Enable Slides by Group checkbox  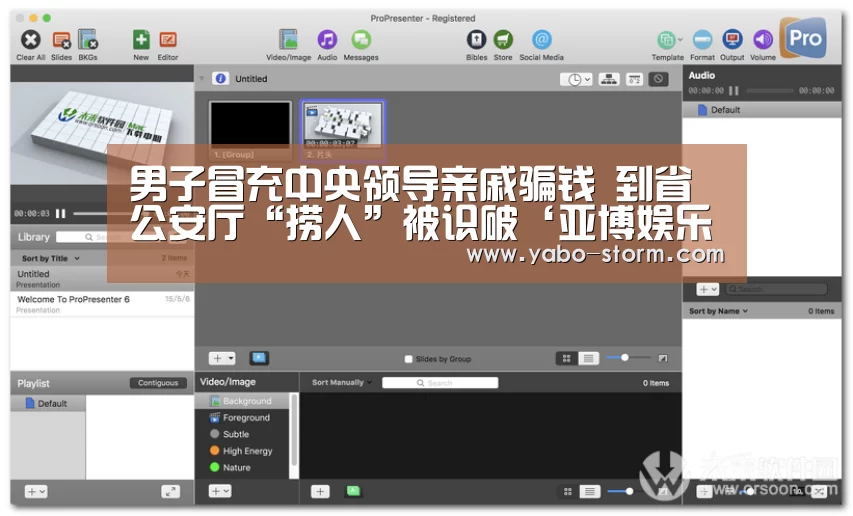point(409,359)
